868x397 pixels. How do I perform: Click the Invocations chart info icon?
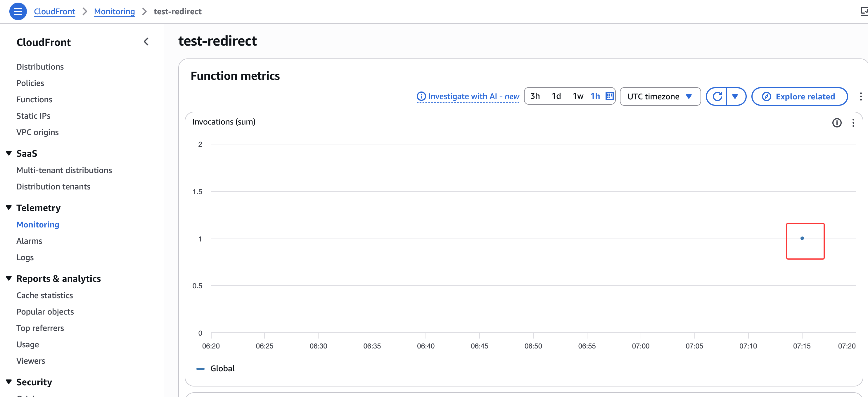(836, 123)
